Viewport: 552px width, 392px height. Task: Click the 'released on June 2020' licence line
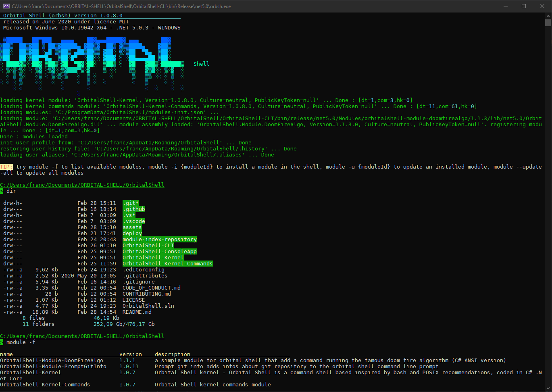pyautogui.click(x=66, y=22)
